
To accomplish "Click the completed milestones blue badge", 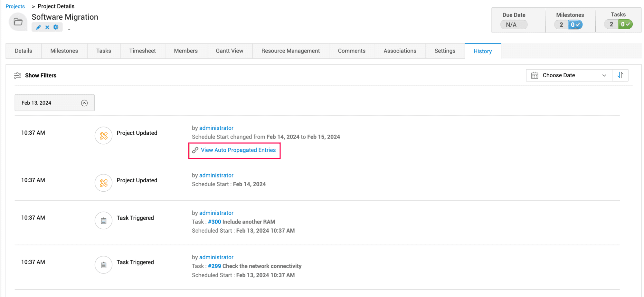I will coord(575,25).
